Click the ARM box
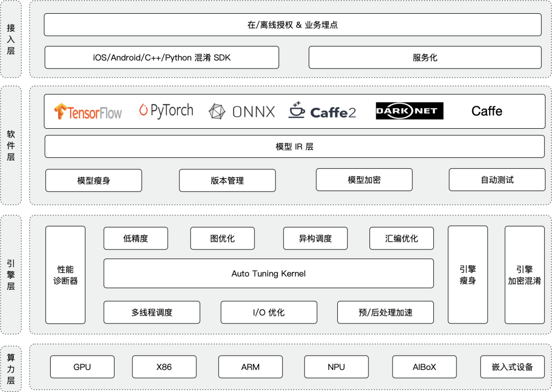Screen dimensions: 552x392 pyautogui.click(x=250, y=366)
